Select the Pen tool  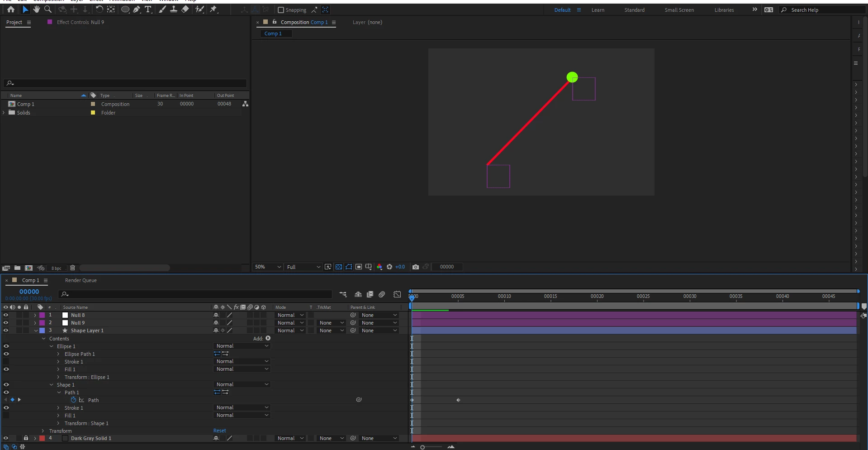pos(137,10)
